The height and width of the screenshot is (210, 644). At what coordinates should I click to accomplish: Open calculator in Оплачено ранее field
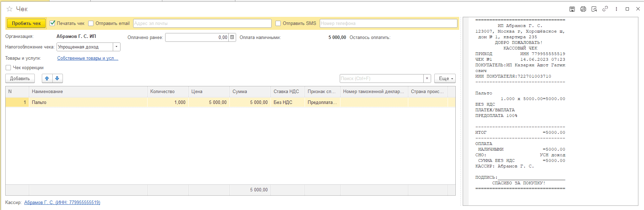[x=232, y=37]
